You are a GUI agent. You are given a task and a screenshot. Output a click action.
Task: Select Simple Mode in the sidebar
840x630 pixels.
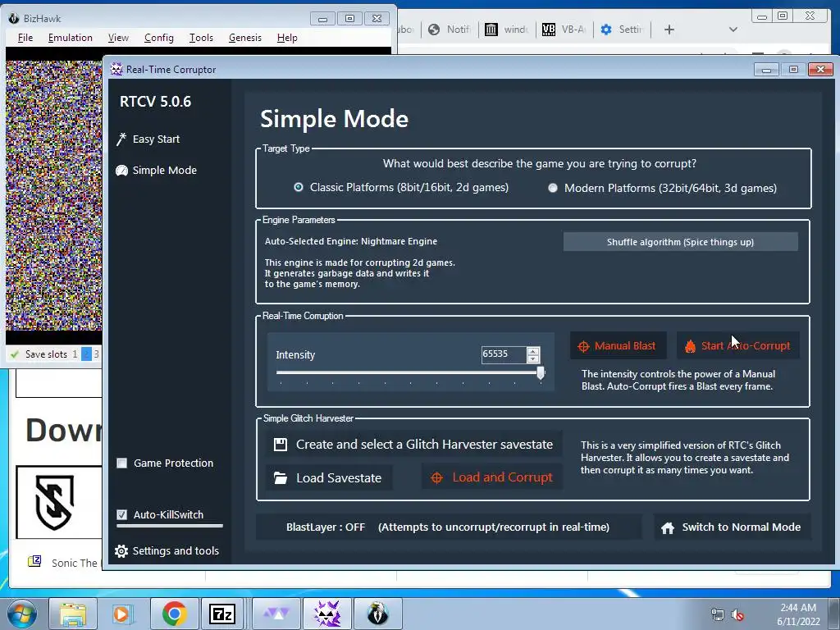pyautogui.click(x=157, y=171)
